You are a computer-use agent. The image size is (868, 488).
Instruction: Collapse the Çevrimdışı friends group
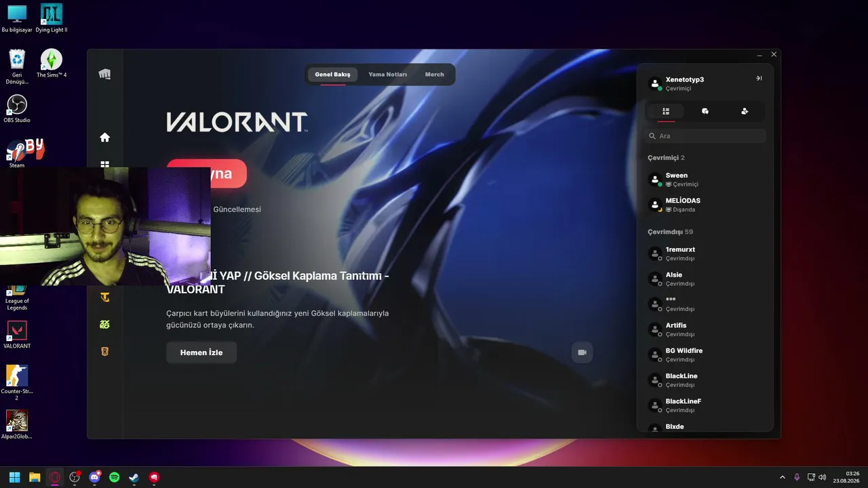pyautogui.click(x=670, y=232)
